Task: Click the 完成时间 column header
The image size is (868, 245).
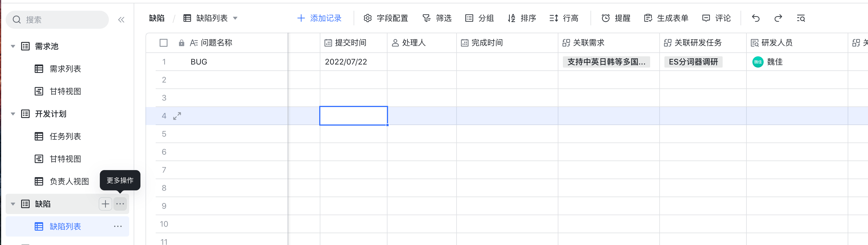Action: 507,43
